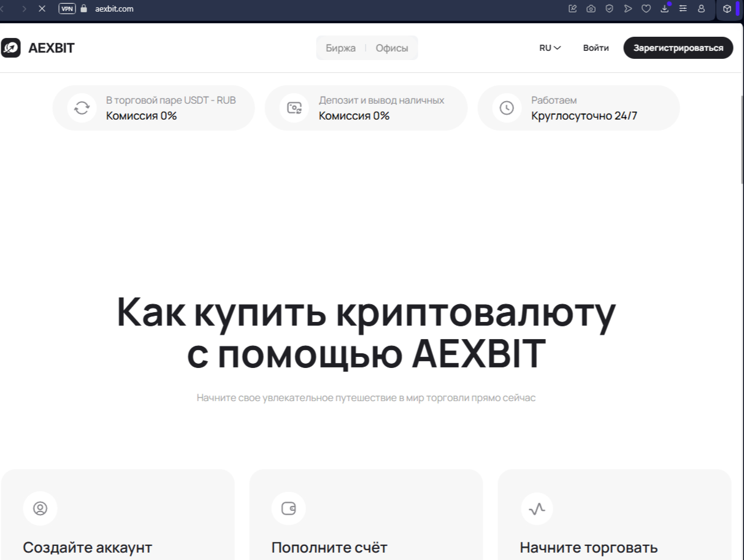This screenshot has width=744, height=560.
Task: Open the extensions cube icon
Action: (727, 9)
